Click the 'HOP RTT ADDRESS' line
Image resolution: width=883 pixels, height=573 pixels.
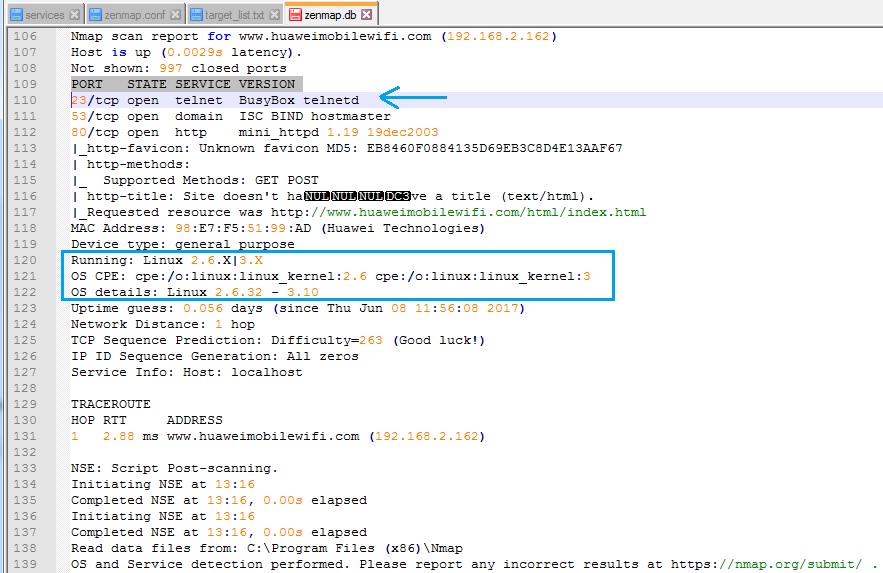tap(146, 420)
